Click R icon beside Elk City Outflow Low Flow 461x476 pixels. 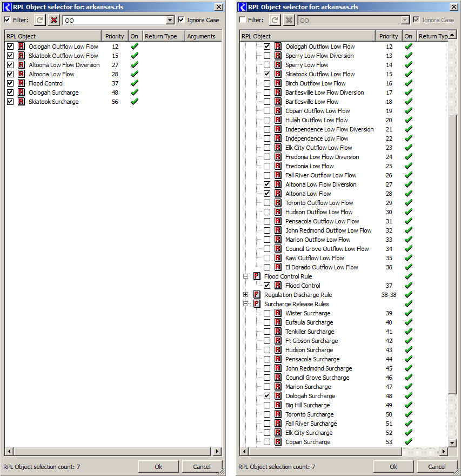click(278, 148)
